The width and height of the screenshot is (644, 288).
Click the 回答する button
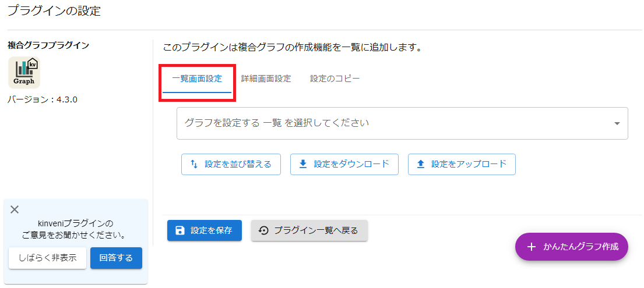pos(116,258)
